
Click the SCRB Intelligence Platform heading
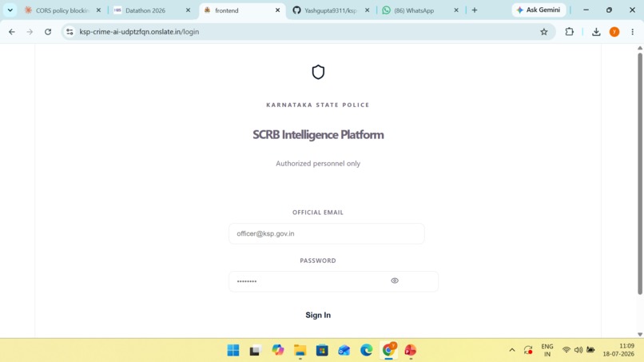click(x=318, y=135)
